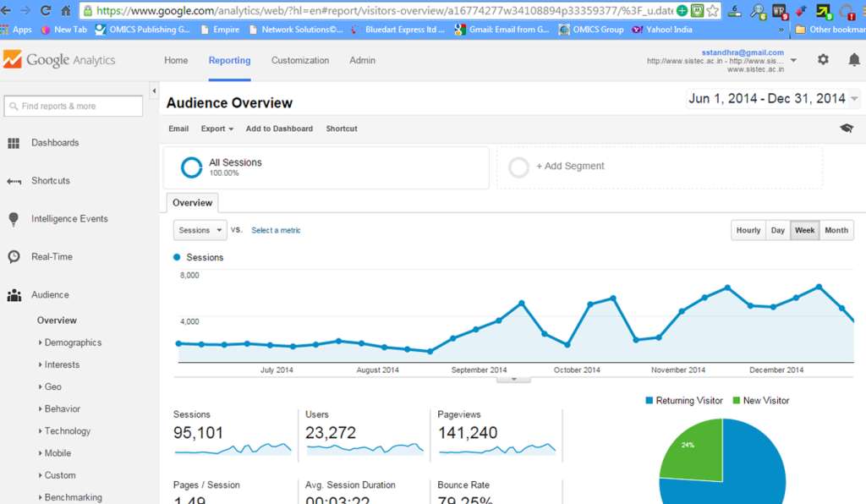
Task: Click the Select a metric link
Action: click(x=276, y=230)
